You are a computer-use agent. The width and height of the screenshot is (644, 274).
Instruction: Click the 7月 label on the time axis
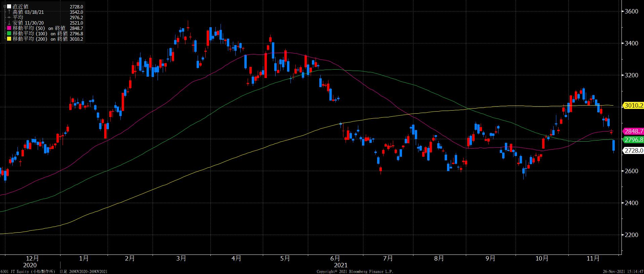coord(388,259)
